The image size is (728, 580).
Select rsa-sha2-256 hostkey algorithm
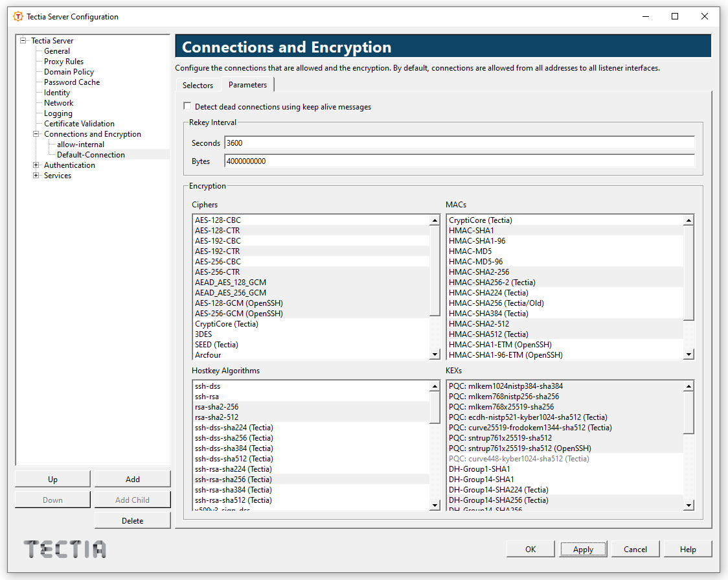click(311, 407)
